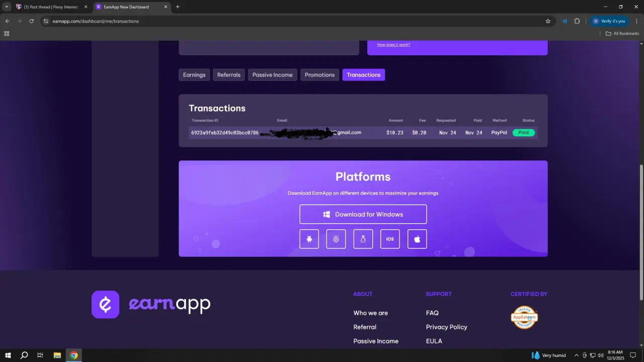Click the Chrome taskbar icon
This screenshot has height=362, width=644.
point(74,355)
